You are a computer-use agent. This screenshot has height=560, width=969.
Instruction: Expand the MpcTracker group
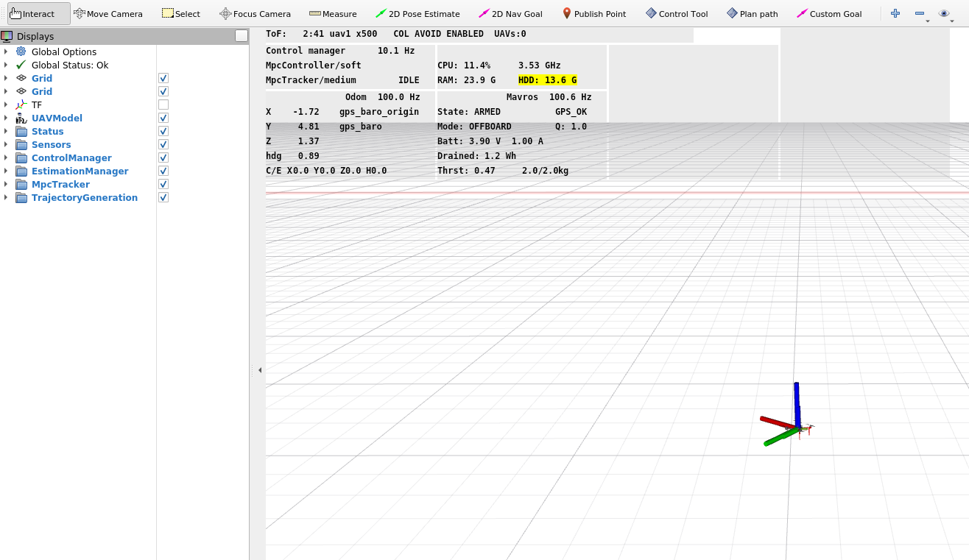[6, 184]
